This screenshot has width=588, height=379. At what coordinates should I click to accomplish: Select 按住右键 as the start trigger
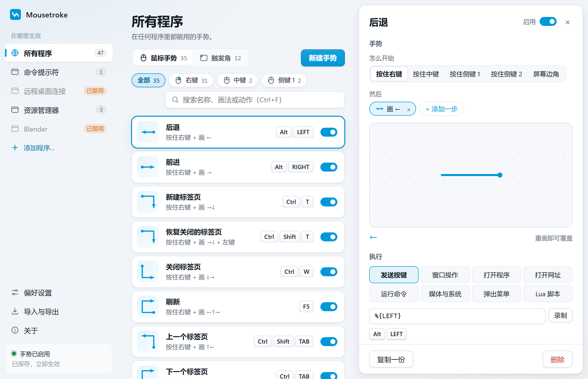point(389,74)
